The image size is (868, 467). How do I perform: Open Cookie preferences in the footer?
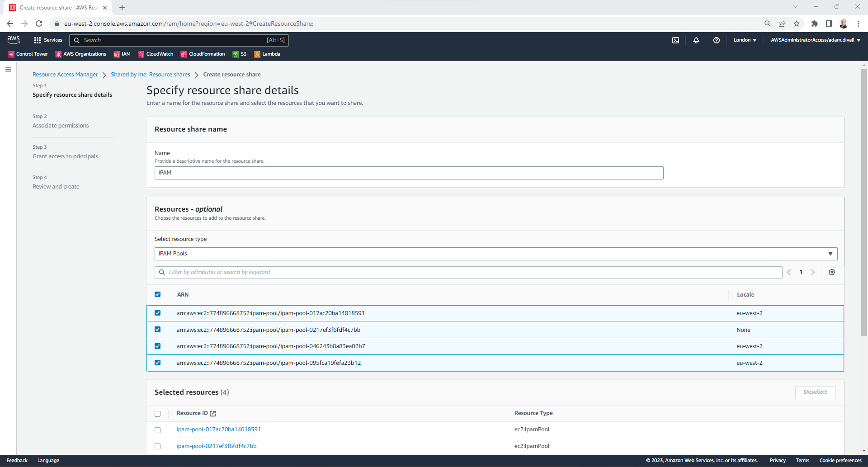(841, 461)
